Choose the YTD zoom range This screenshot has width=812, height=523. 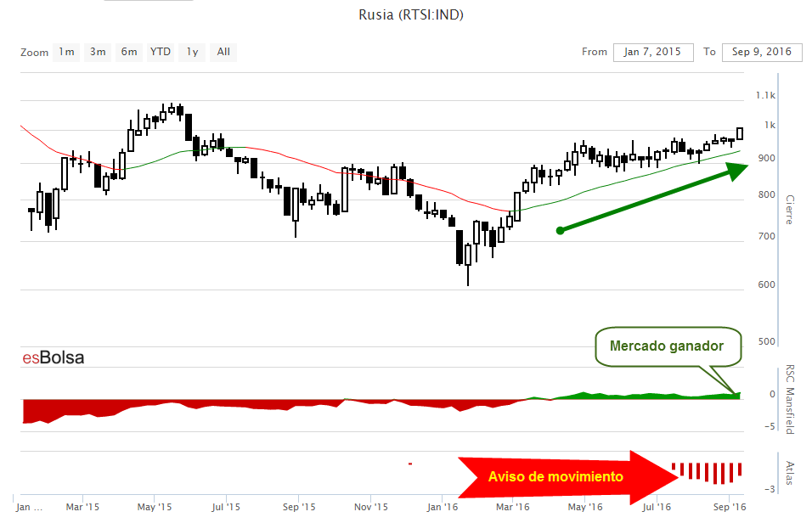point(161,52)
